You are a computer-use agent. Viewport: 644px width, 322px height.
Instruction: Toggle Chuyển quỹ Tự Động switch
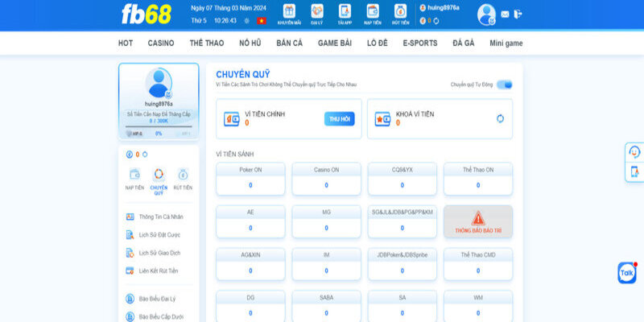(505, 85)
